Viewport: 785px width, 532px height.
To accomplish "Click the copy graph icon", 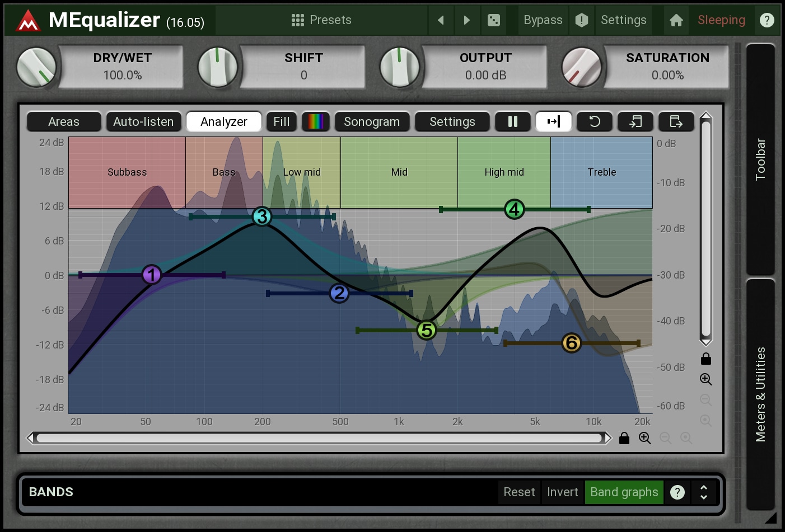I will pyautogui.click(x=636, y=121).
